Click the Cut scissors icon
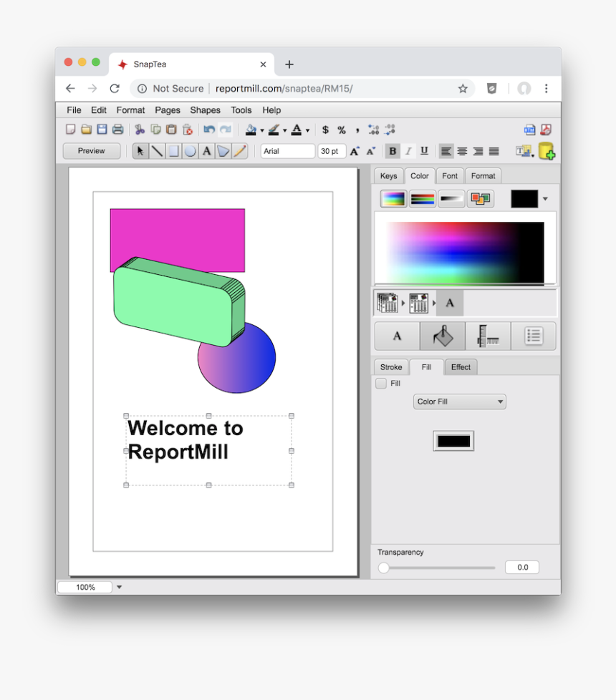Screen dimensions: 616x700 point(140,130)
